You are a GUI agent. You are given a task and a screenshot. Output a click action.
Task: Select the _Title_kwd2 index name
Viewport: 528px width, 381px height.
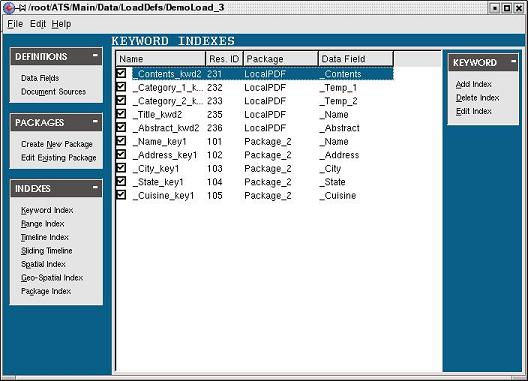point(157,115)
